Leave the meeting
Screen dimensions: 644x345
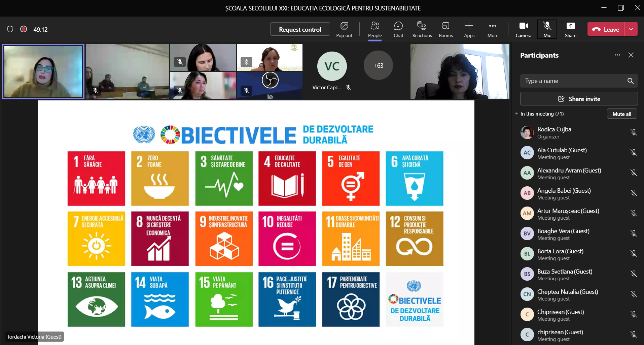click(606, 29)
